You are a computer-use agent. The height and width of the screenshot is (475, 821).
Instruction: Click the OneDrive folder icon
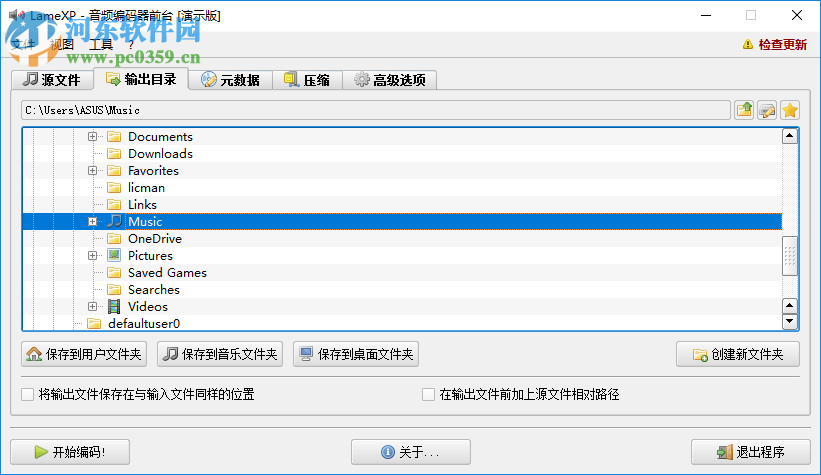(114, 239)
